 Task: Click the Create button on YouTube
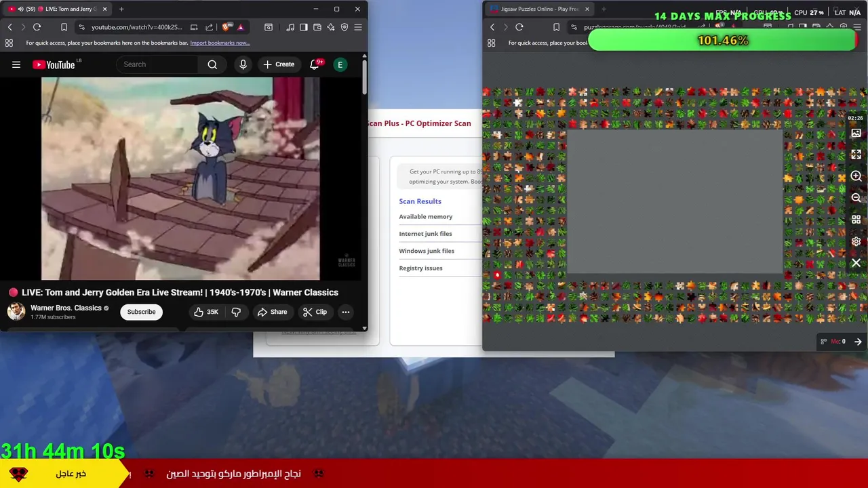[x=279, y=64]
